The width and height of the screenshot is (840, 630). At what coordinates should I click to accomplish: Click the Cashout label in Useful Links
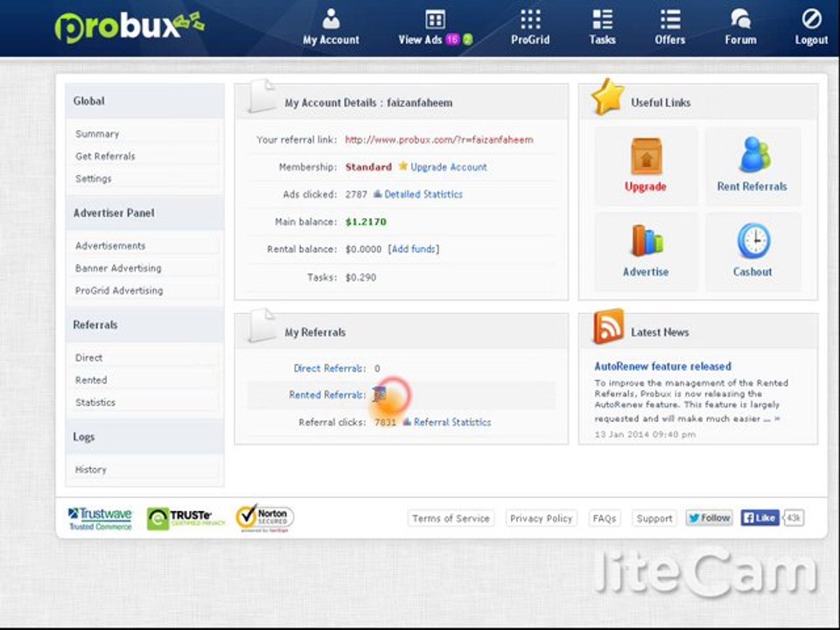pos(752,271)
